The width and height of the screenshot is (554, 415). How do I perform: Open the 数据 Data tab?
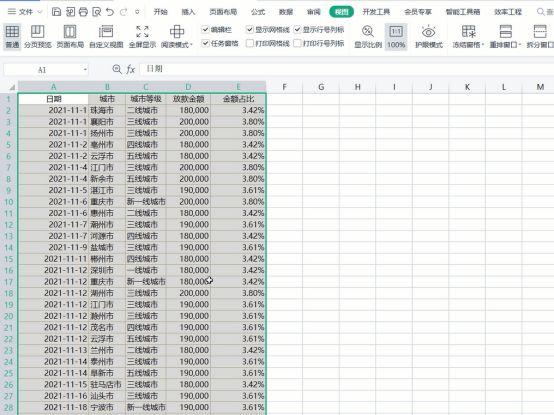pyautogui.click(x=286, y=12)
